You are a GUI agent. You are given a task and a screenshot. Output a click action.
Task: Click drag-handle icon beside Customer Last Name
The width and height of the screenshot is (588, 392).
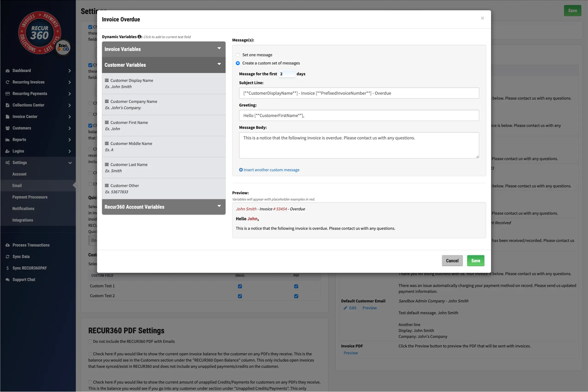click(107, 165)
